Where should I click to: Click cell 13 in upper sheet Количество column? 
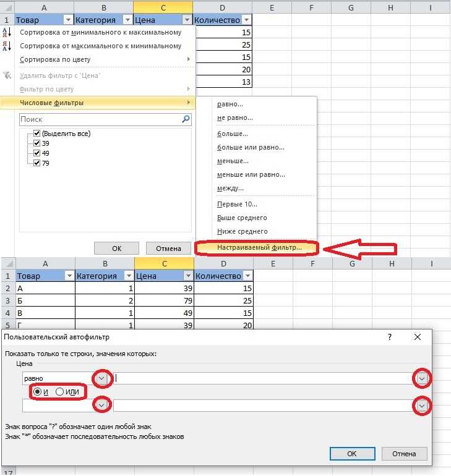pos(224,82)
